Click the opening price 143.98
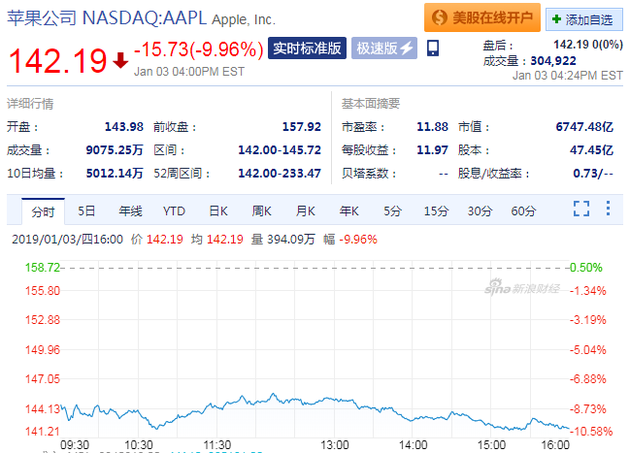The image size is (630, 453). click(124, 127)
